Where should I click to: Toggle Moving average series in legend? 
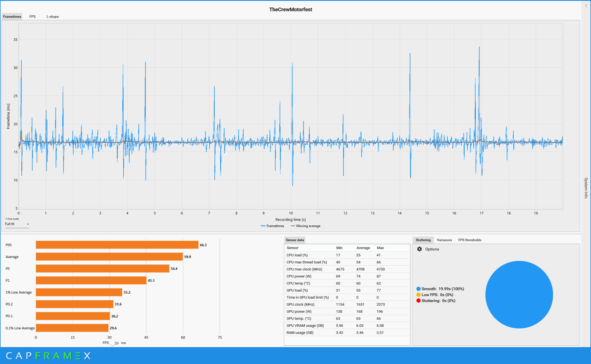pyautogui.click(x=306, y=226)
